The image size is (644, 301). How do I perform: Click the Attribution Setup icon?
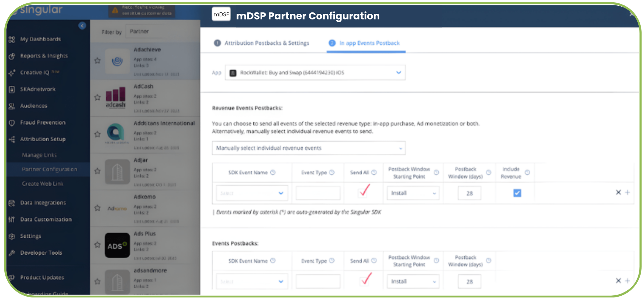(12, 139)
